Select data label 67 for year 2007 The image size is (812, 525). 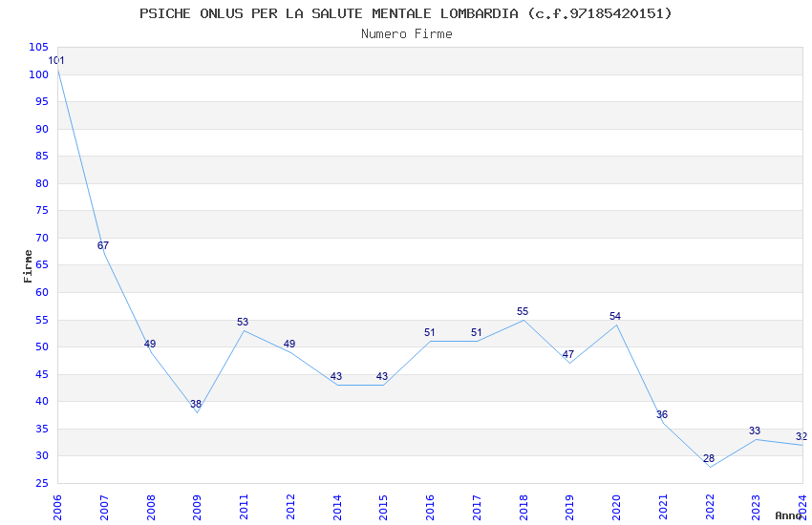point(102,245)
